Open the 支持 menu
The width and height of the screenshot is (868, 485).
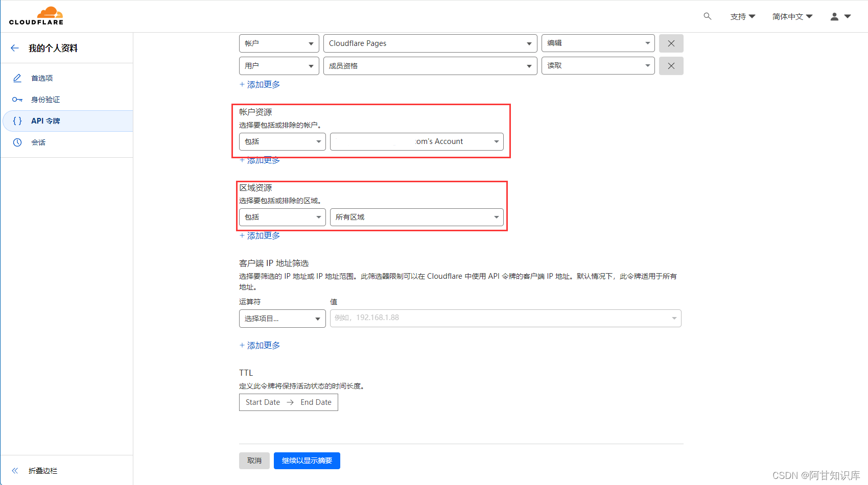coord(743,16)
